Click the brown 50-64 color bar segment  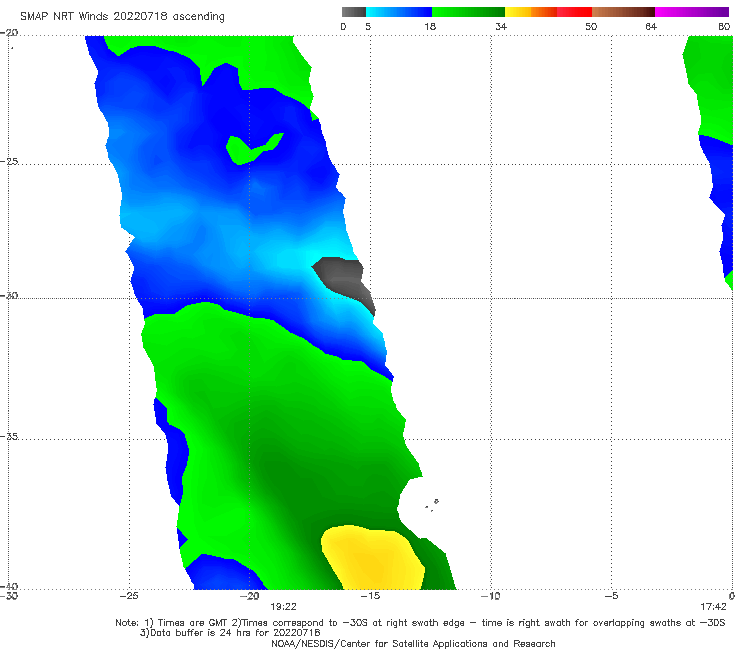[623, 12]
